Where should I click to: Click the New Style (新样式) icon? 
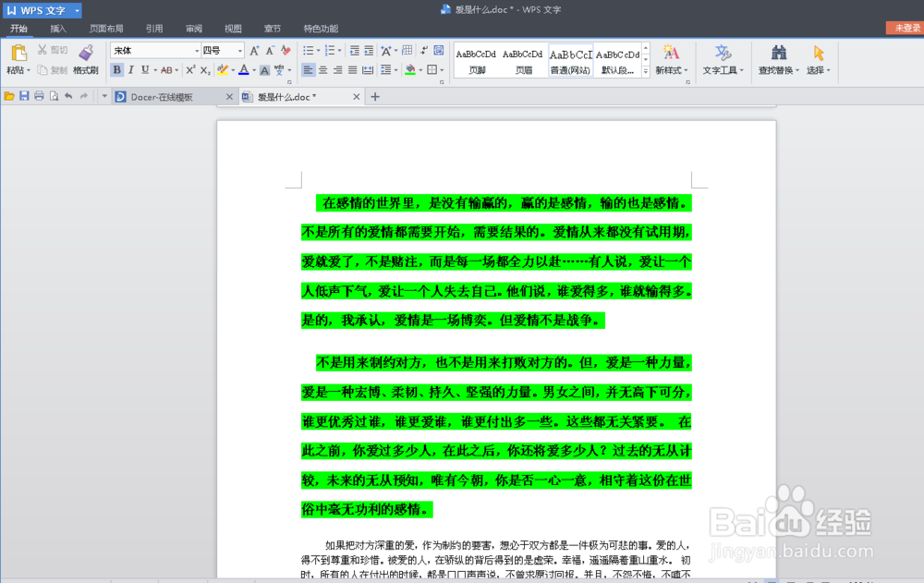pos(672,53)
